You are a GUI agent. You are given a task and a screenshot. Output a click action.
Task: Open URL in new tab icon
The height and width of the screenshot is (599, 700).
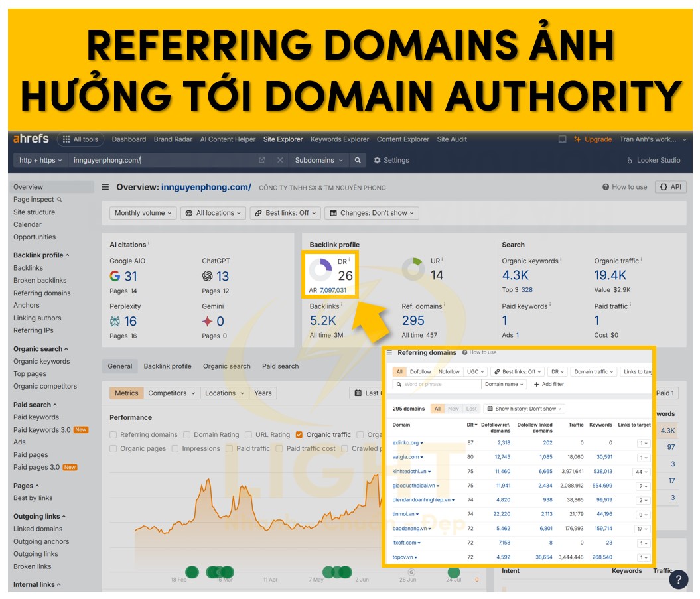pyautogui.click(x=262, y=160)
